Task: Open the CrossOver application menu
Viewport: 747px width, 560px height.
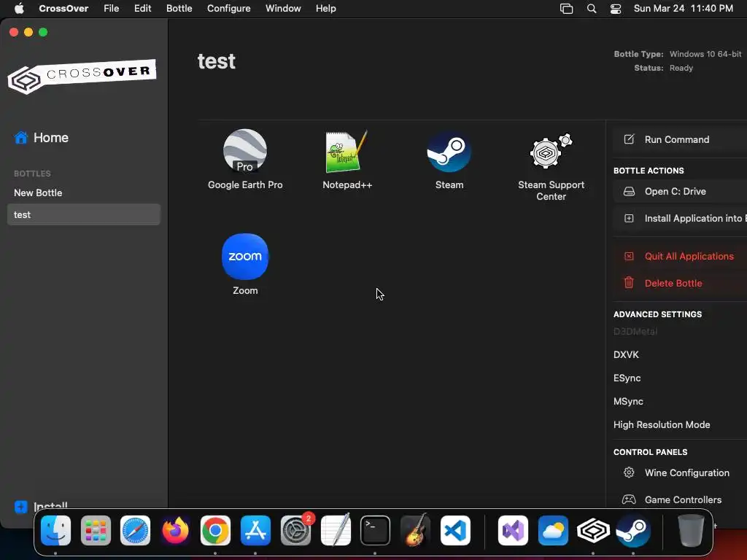Action: click(63, 9)
